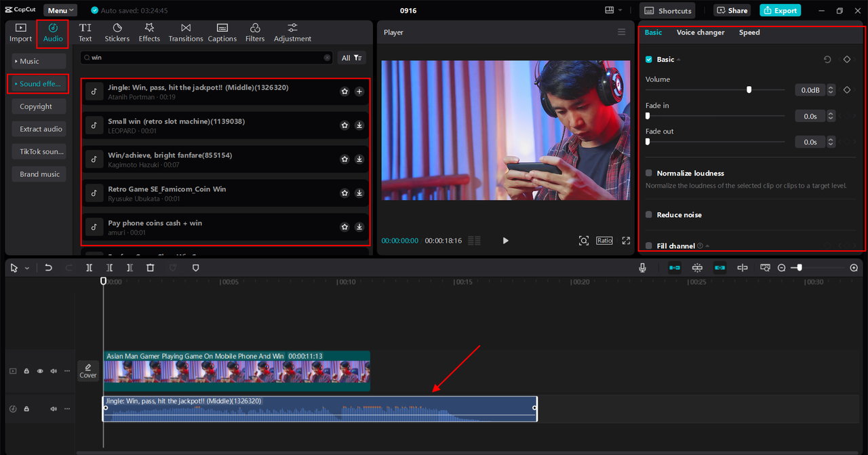This screenshot has height=455, width=868.
Task: Hide the video track with the eye icon
Action: coord(40,371)
